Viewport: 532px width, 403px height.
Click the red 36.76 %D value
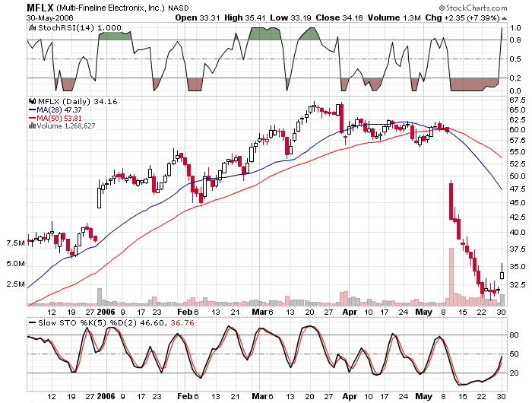(182, 322)
